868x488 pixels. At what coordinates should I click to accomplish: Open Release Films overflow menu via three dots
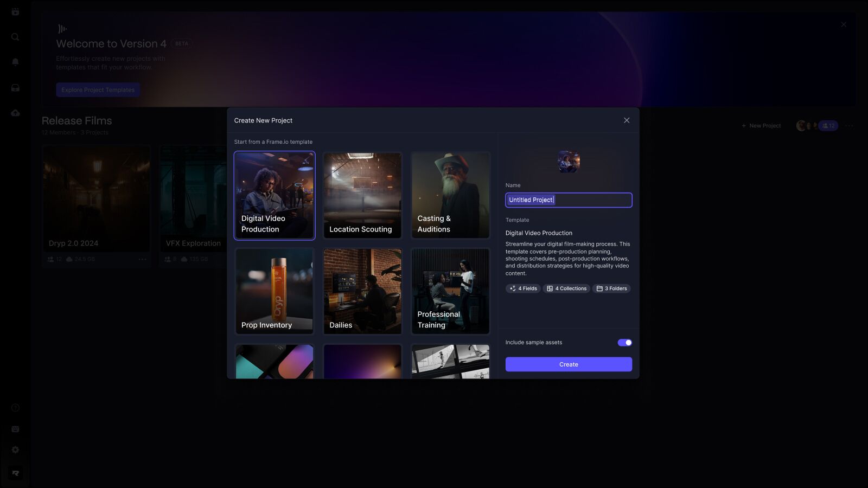[x=850, y=125]
